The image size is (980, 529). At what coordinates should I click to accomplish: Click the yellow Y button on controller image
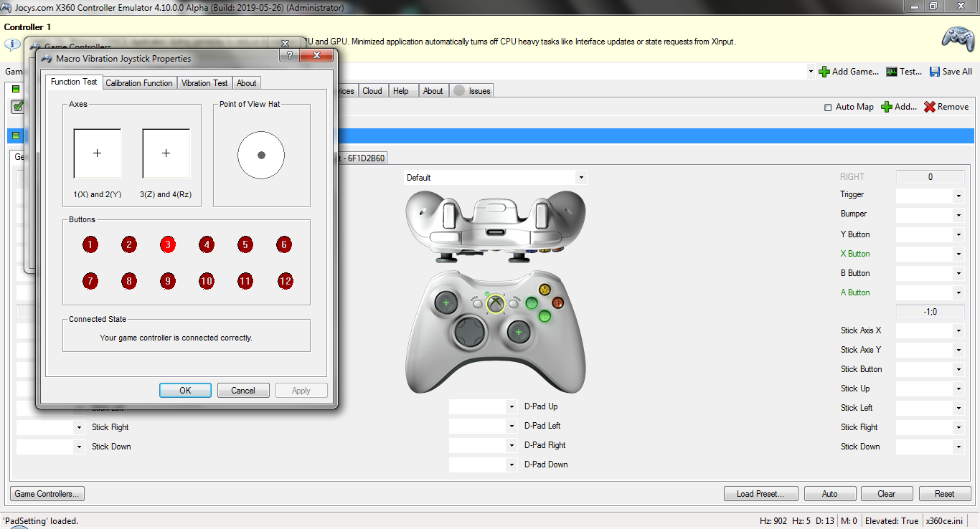[x=545, y=290]
